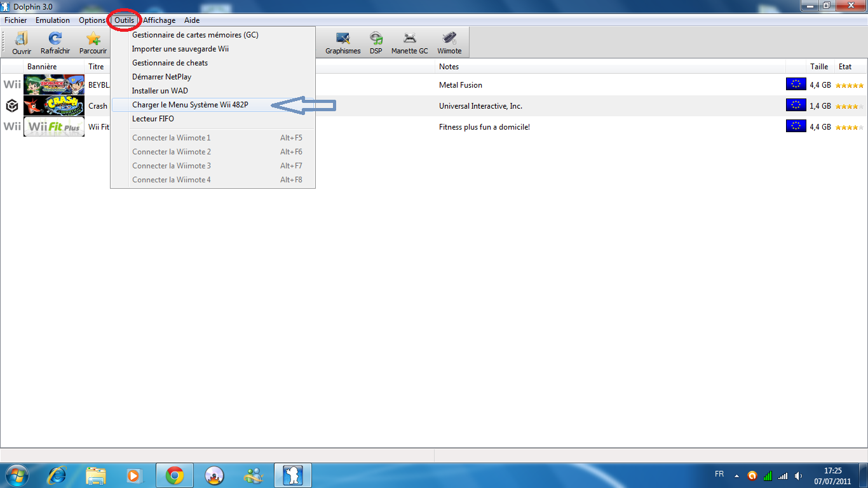Viewport: 868px width, 488px height.
Task: Launch Internet Explorer from the taskbar
Action: tap(57, 475)
